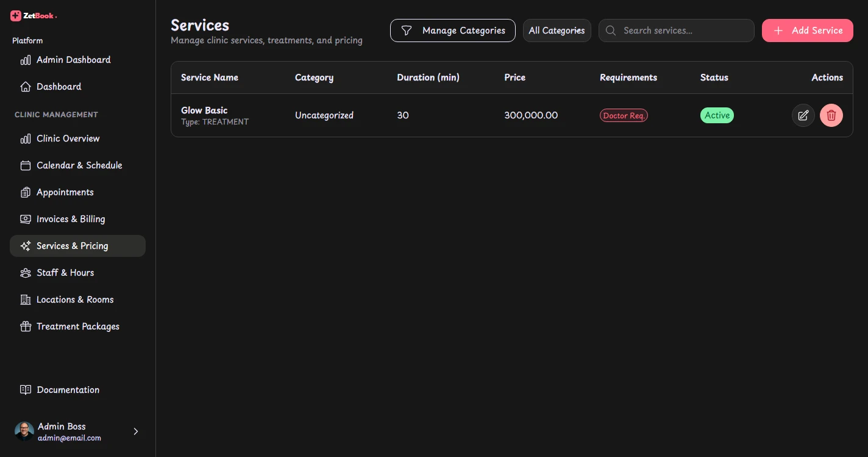Click the Clinic Overview chart icon
868x457 pixels.
coord(26,139)
